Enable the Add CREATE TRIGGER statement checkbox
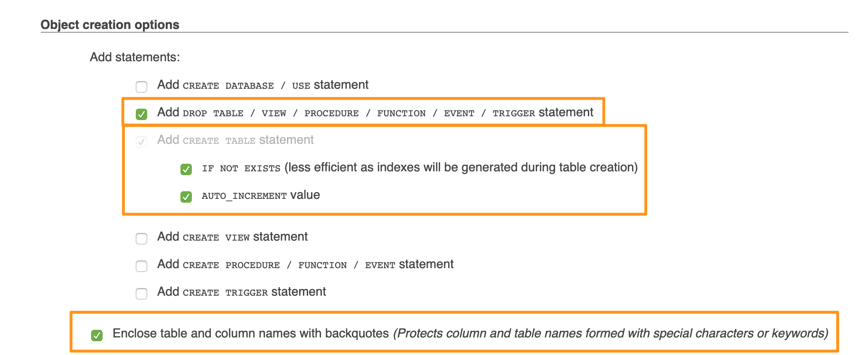Screen dimensions: 868x355 click(x=142, y=293)
